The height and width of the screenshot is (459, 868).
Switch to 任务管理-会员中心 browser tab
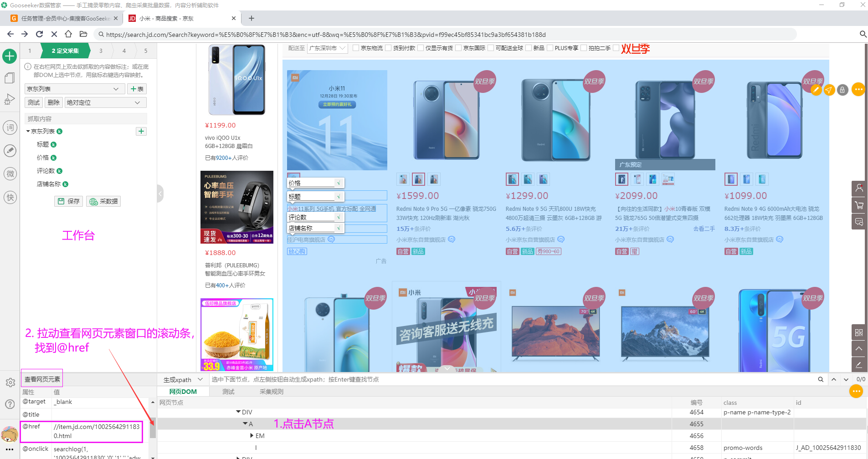pos(64,18)
